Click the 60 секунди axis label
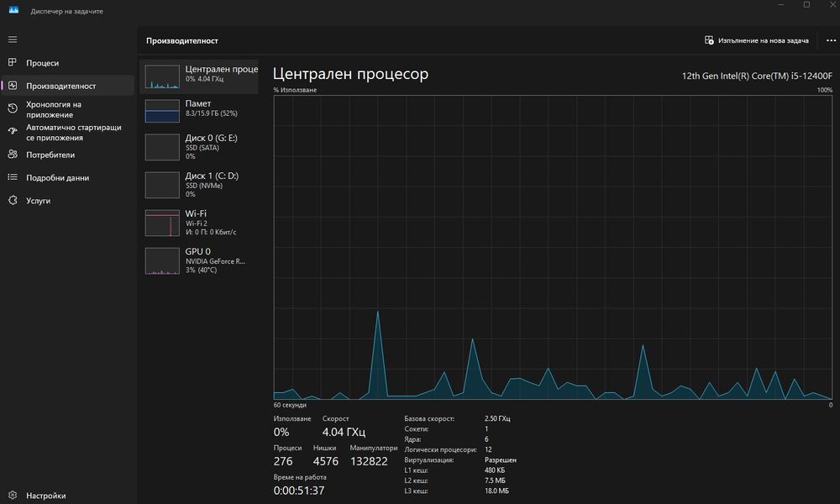Image resolution: width=840 pixels, height=504 pixels. (x=290, y=405)
